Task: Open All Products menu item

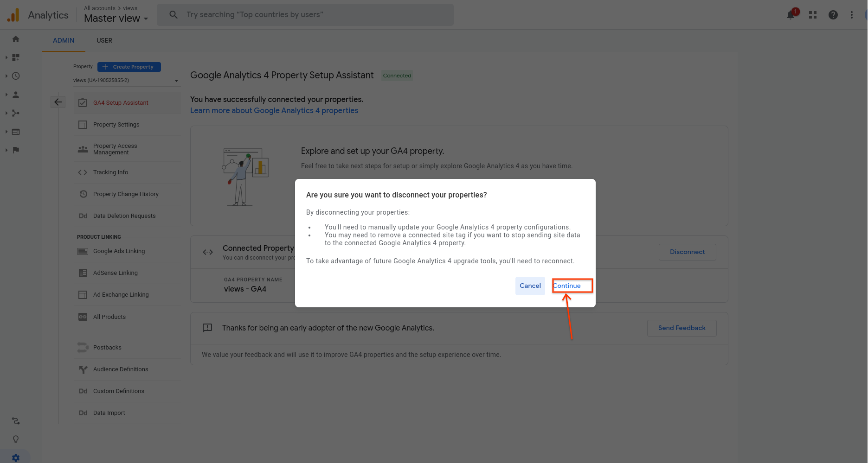Action: [x=127, y=317]
